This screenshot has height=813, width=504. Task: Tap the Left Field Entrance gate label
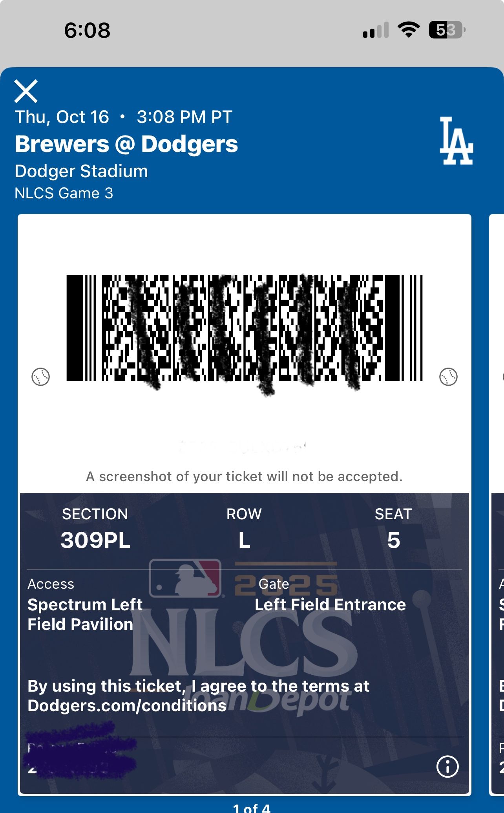pos(330,605)
